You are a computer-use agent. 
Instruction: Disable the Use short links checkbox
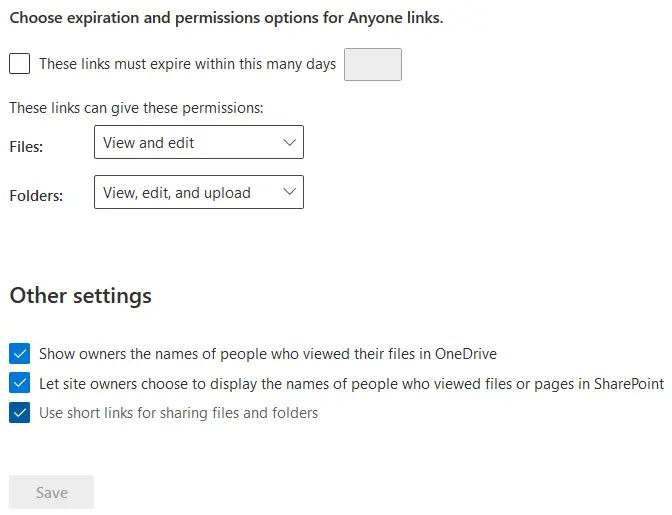[x=19, y=412]
